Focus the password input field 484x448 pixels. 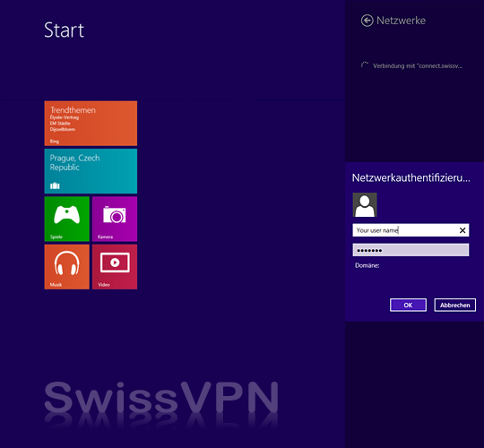411,250
